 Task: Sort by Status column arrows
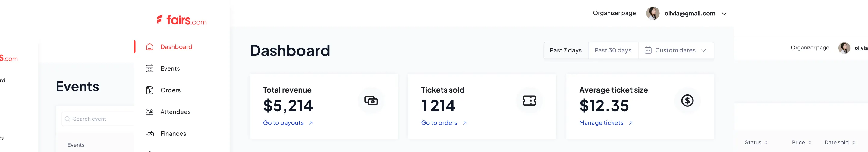pos(766,143)
